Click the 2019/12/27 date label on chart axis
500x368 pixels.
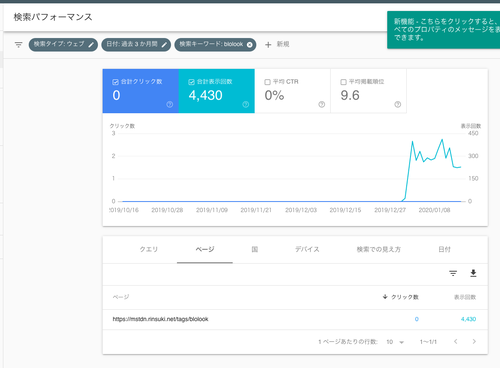pyautogui.click(x=390, y=210)
